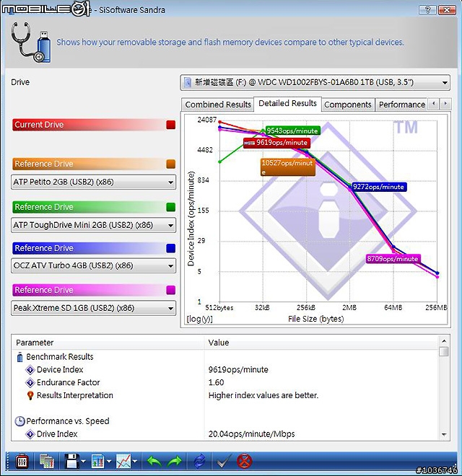Click the magenta Reference Drive color swatch
This screenshot has width=462, height=476.
171,290
